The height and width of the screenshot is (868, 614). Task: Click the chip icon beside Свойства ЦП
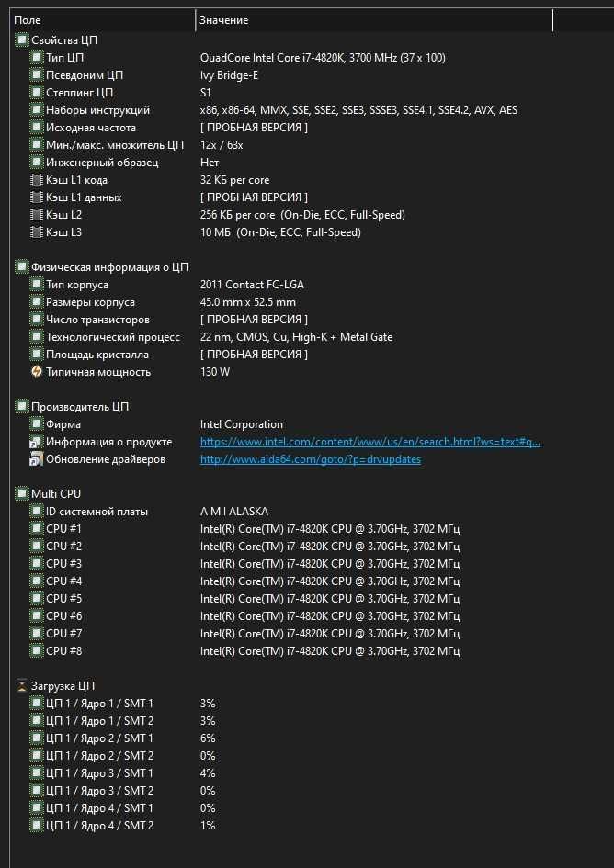pos(22,39)
